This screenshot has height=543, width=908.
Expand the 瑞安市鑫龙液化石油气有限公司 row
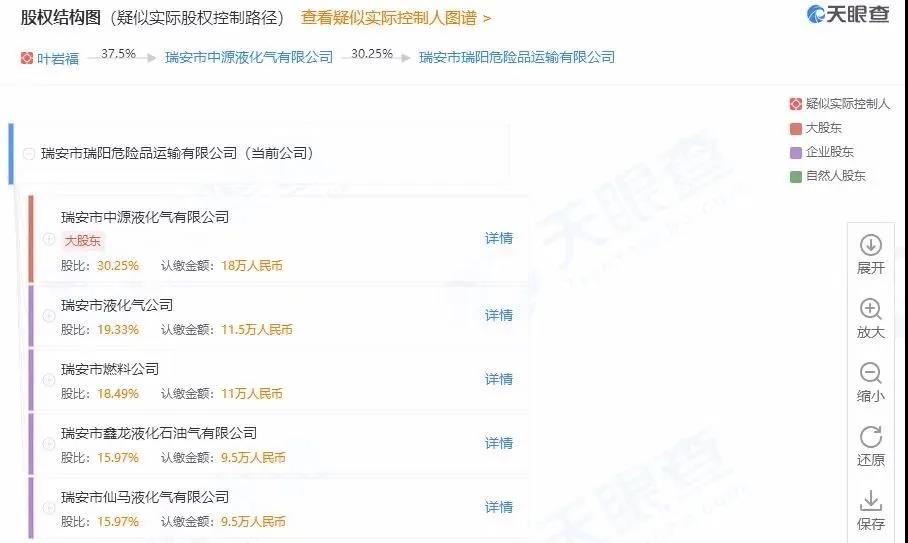click(x=49, y=444)
